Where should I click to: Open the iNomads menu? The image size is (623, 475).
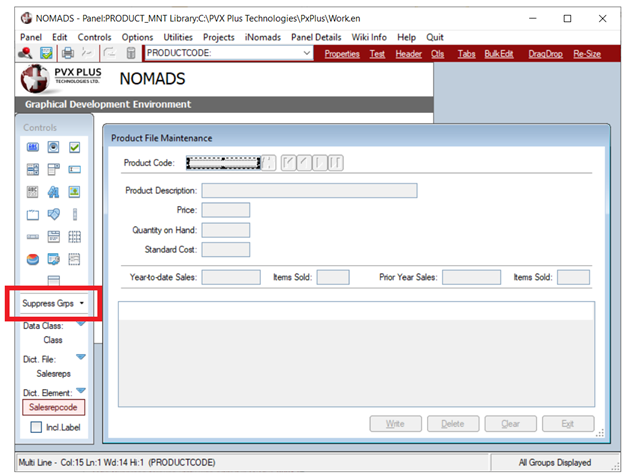263,37
